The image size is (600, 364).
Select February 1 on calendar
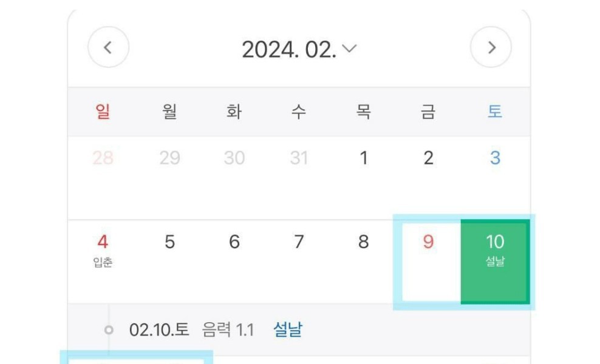tap(364, 158)
